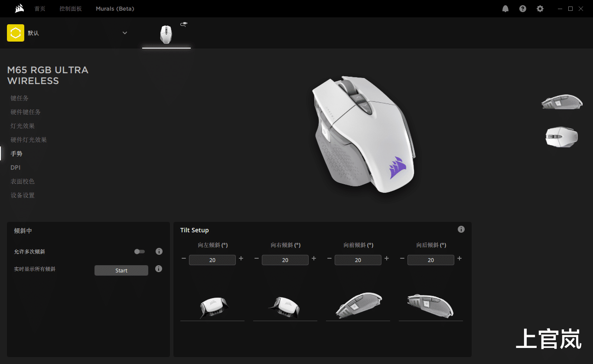Click the M65 RGB ULTRA WIRELESS title
Image resolution: width=593 pixels, height=364 pixels.
(x=48, y=75)
